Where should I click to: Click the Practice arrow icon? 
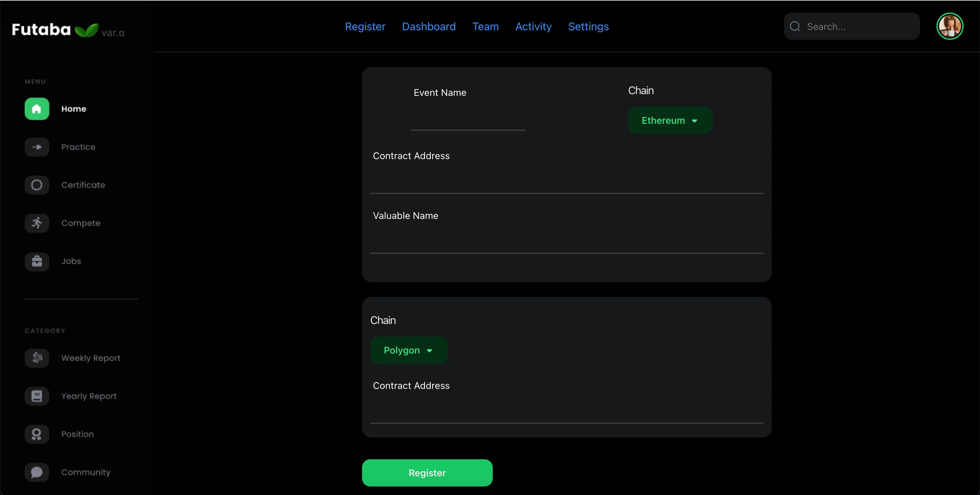point(37,147)
